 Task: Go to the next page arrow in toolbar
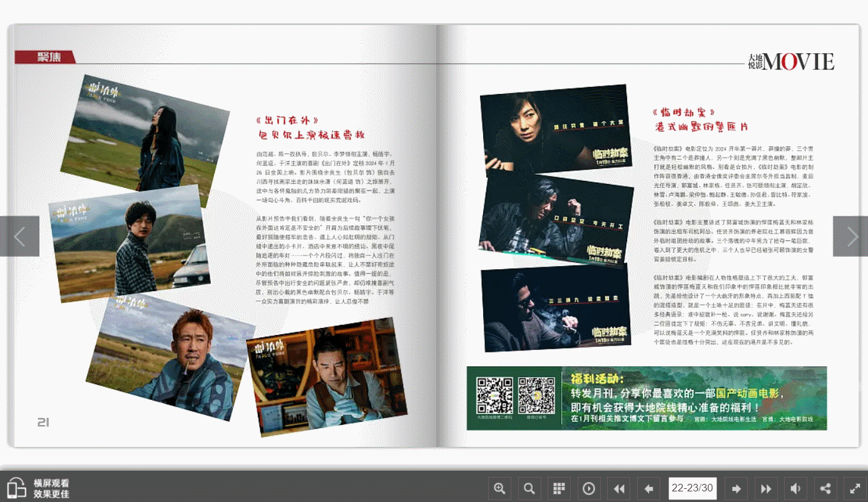[x=736, y=488]
